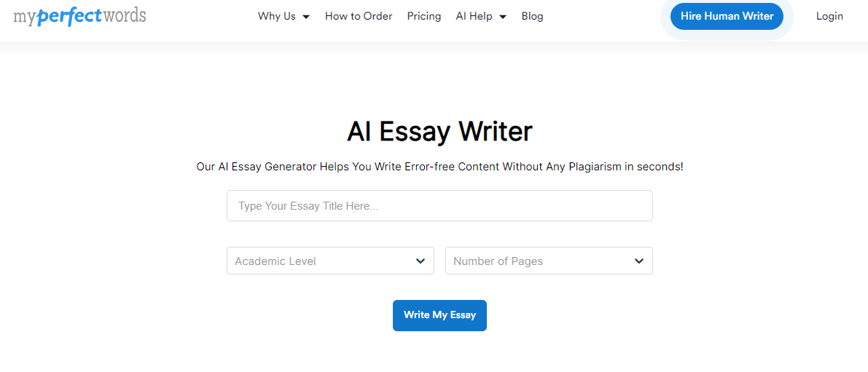868x372 pixels.
Task: Click the Hire Human Writer button
Action: coord(727,16)
